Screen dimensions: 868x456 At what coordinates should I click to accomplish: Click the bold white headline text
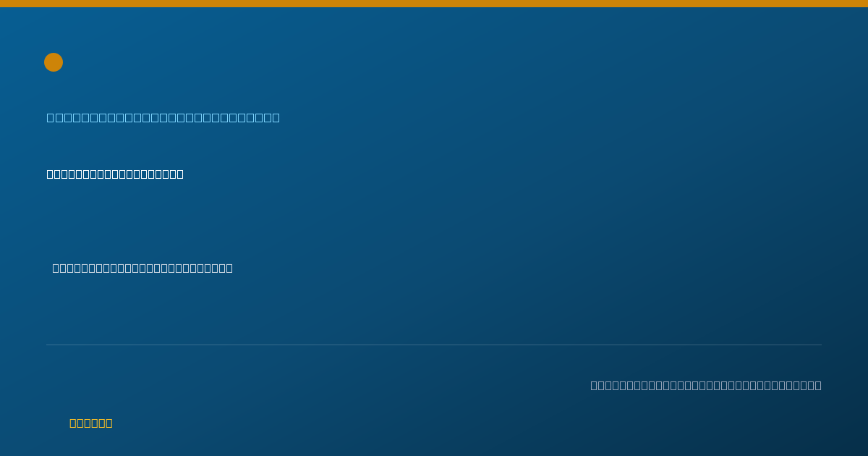(115, 174)
